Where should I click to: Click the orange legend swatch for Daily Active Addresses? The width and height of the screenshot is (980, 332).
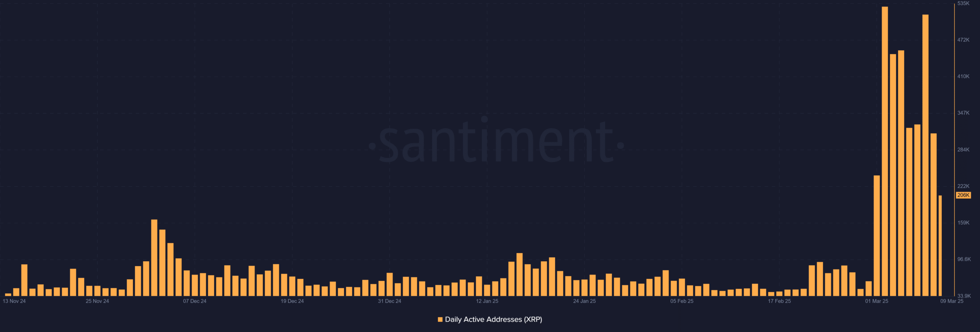coord(440,319)
